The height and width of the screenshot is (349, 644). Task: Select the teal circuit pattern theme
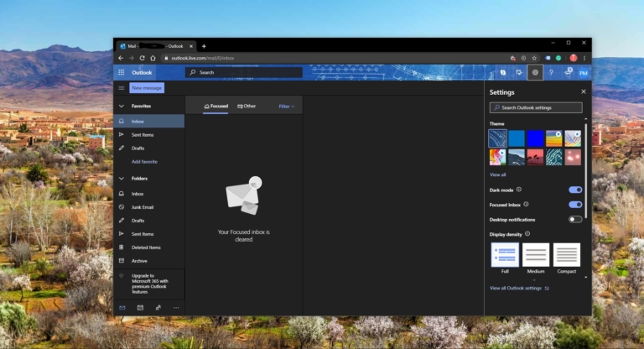pyautogui.click(x=553, y=157)
